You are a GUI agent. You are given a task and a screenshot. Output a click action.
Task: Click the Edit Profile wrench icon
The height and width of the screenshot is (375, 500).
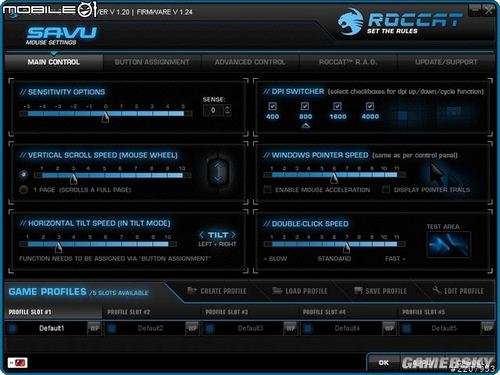click(x=437, y=290)
